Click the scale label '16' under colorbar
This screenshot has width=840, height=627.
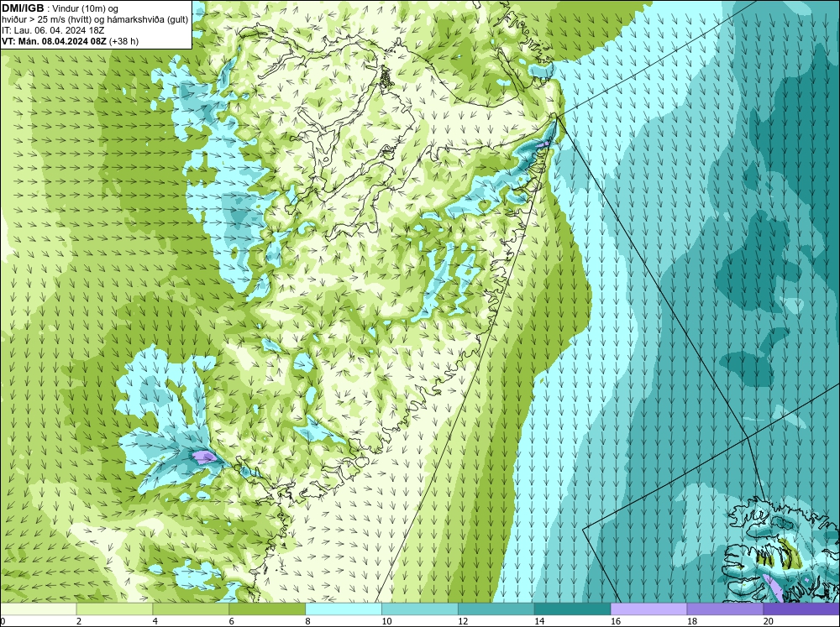coord(616,621)
